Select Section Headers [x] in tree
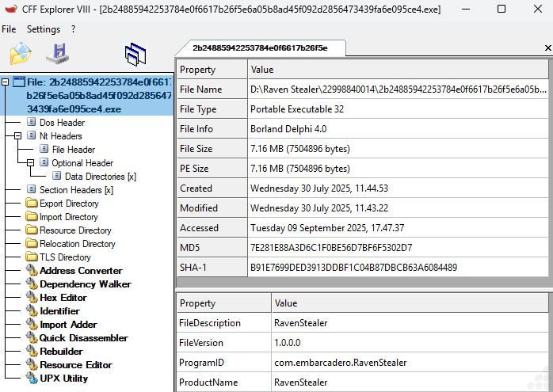 pos(76,190)
